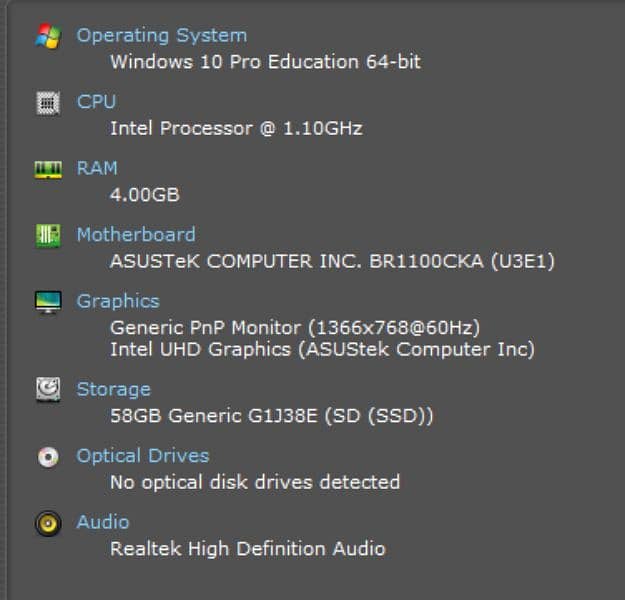The width and height of the screenshot is (625, 600).
Task: Click the Storage hard drive icon
Action: pos(47,389)
